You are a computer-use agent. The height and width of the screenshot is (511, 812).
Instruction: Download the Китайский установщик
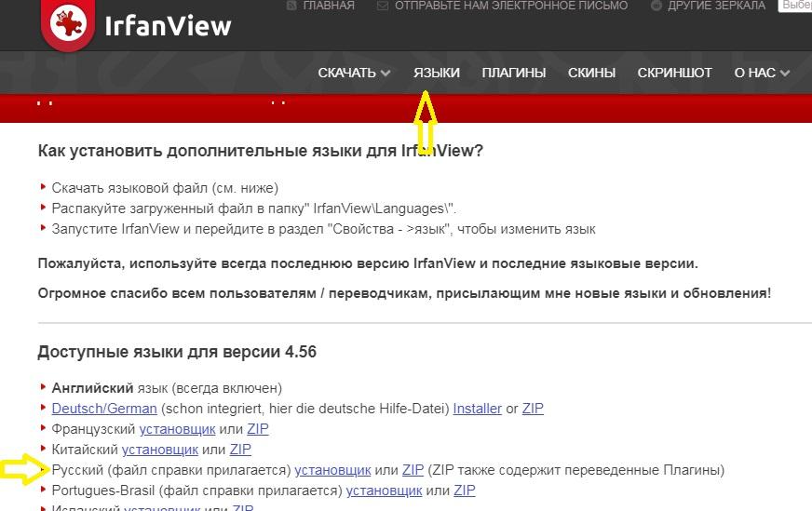click(x=160, y=450)
